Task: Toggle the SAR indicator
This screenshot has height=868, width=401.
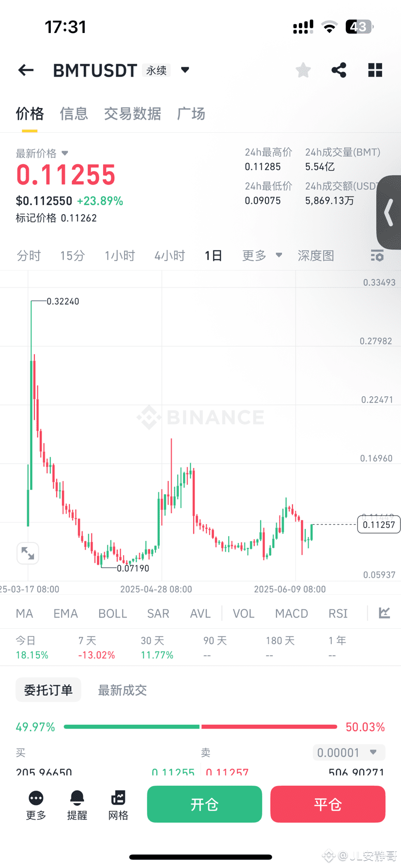Action: pyautogui.click(x=158, y=613)
